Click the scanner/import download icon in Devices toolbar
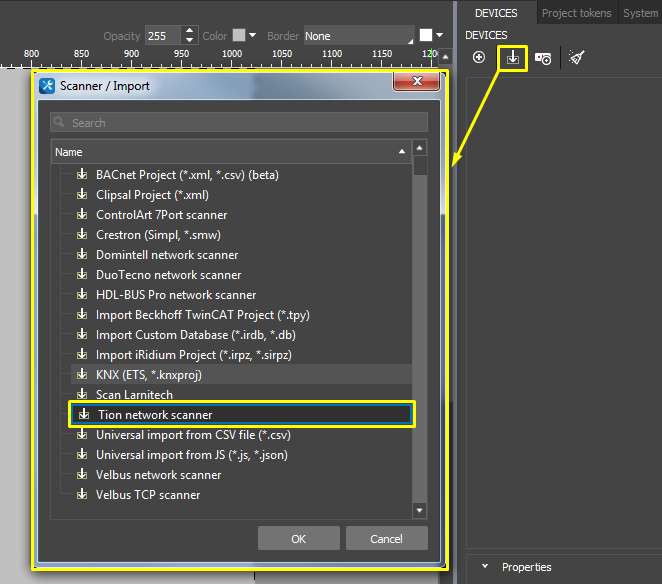This screenshot has width=662, height=584. 512,58
